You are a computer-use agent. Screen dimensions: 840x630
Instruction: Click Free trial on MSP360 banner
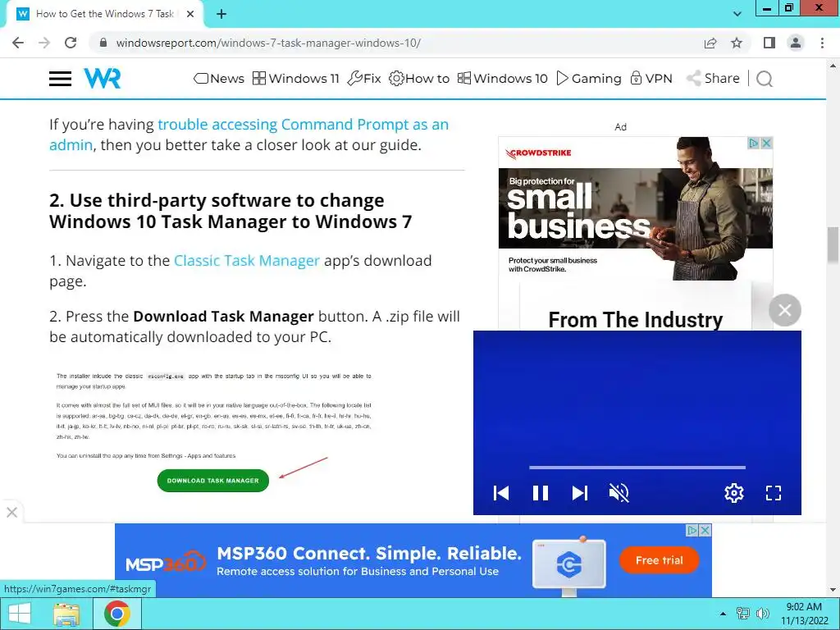(x=659, y=560)
